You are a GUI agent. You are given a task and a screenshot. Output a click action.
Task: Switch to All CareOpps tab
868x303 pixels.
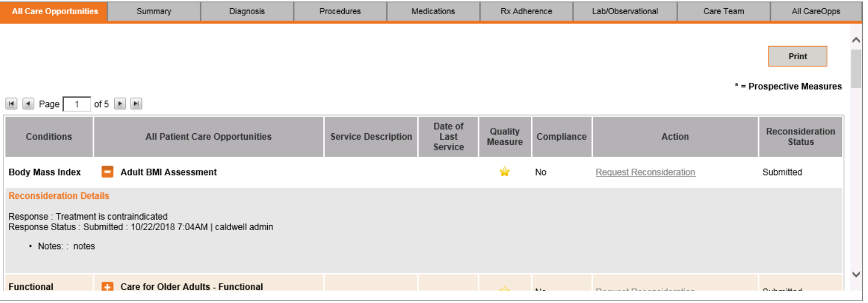pyautogui.click(x=816, y=11)
